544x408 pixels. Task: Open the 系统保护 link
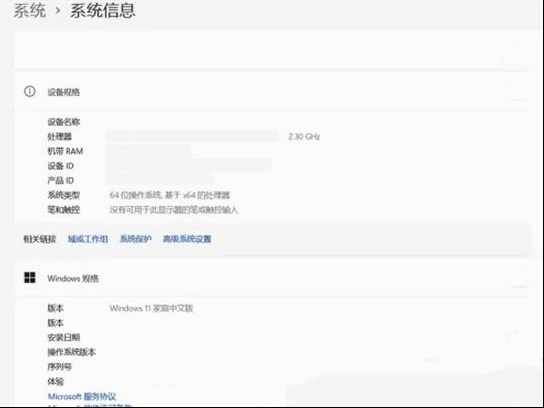135,239
